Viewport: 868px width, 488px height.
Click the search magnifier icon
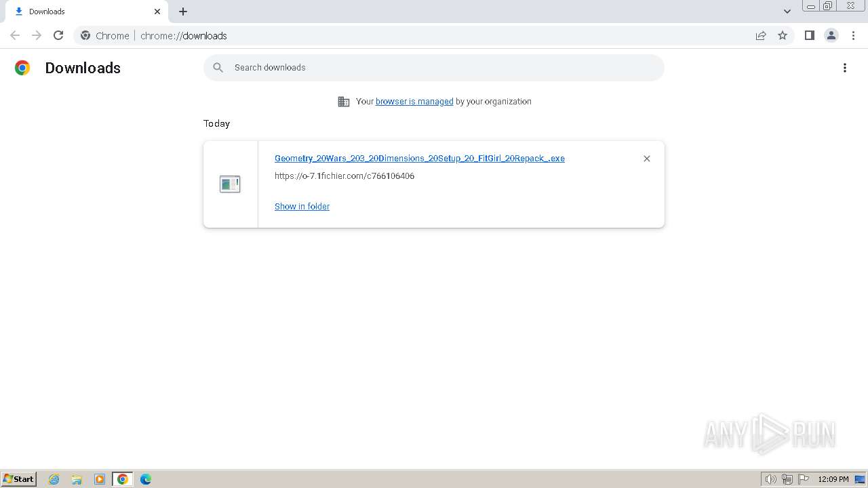(x=218, y=68)
